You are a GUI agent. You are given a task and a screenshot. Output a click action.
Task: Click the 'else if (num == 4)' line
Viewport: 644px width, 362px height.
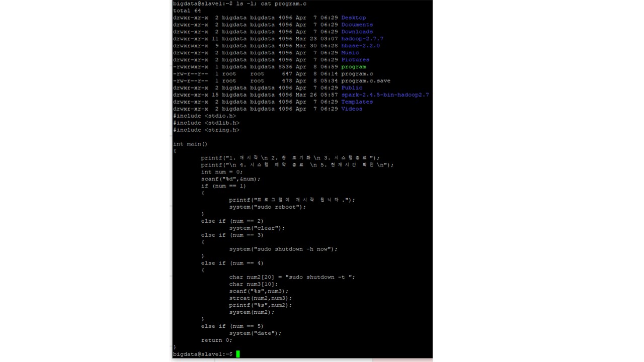point(232,263)
